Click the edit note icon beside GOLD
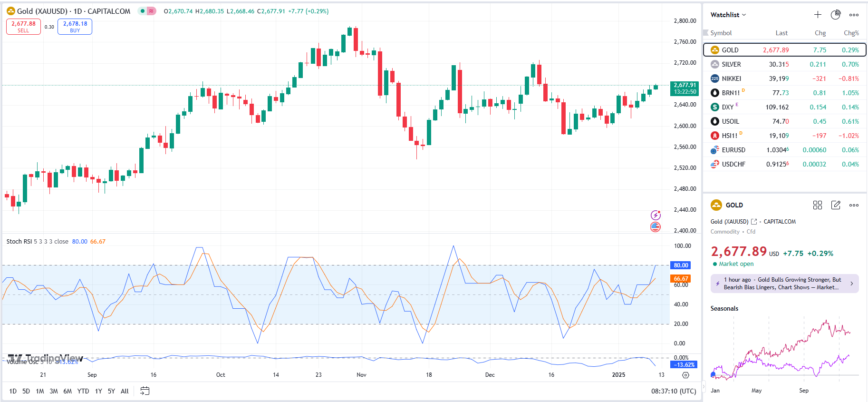Image resolution: width=868 pixels, height=402 pixels. pos(836,205)
